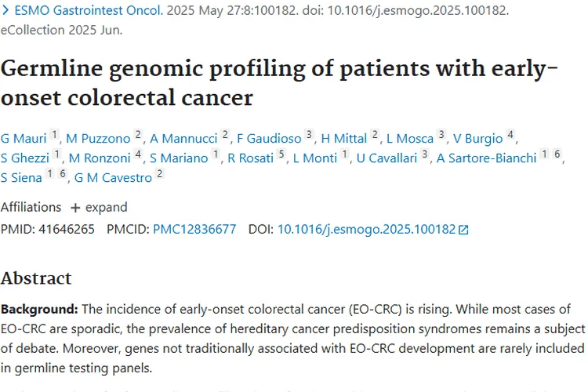Open author M Ronzoni link
588x392 pixels.
[100, 158]
